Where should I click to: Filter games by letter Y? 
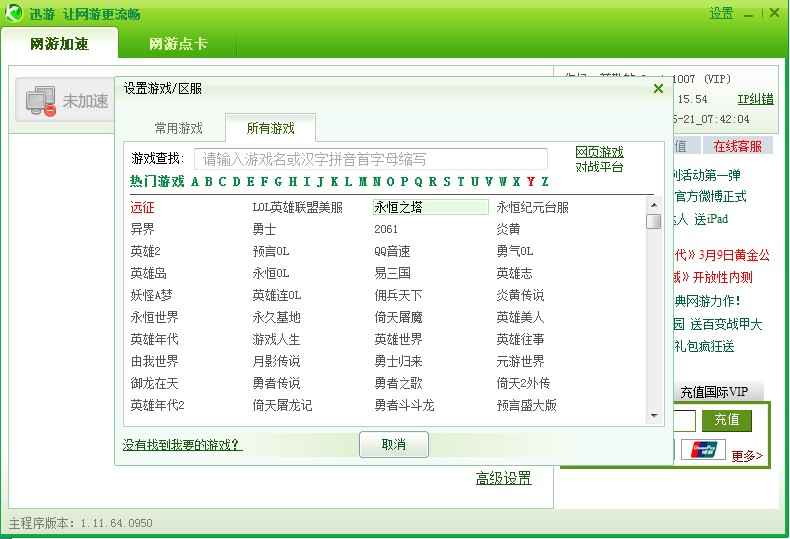tap(531, 182)
